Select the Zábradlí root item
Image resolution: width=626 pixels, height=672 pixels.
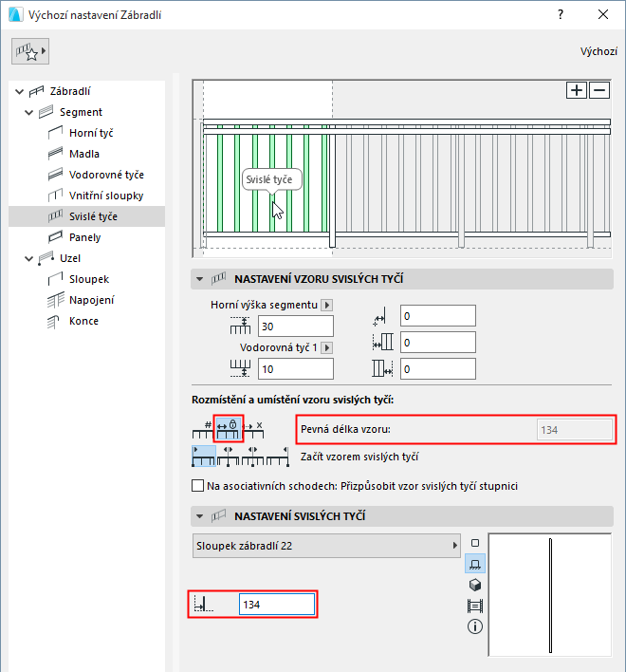(x=70, y=91)
